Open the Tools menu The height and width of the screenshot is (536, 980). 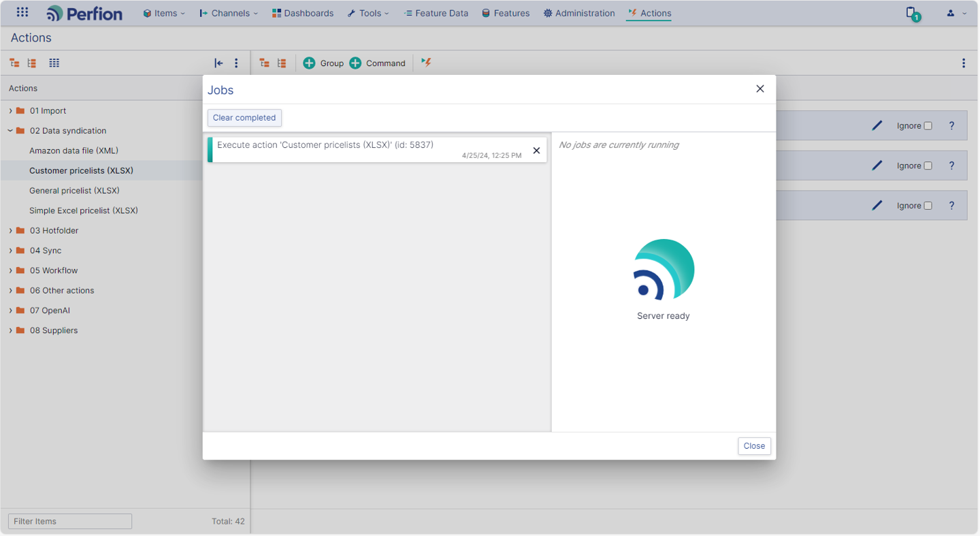368,13
